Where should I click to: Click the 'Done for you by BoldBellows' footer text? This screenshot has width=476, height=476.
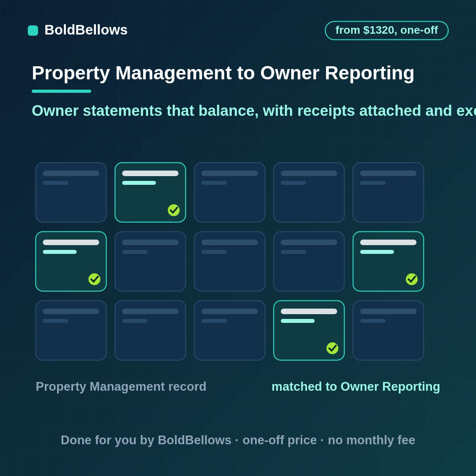click(238, 440)
